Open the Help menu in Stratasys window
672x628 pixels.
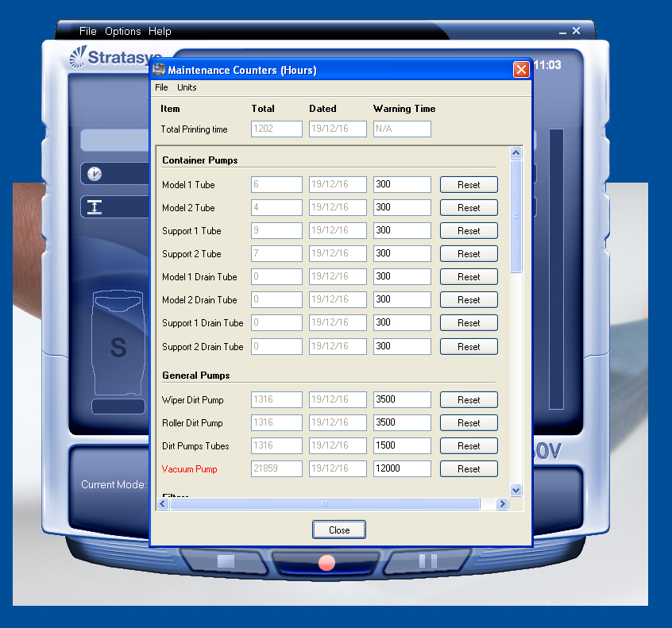tap(160, 31)
